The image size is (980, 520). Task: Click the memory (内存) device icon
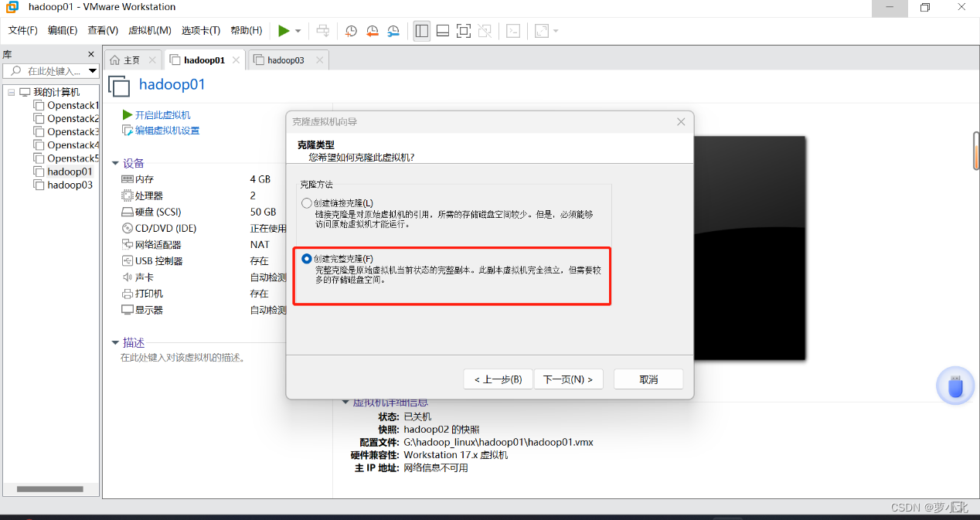click(x=128, y=179)
